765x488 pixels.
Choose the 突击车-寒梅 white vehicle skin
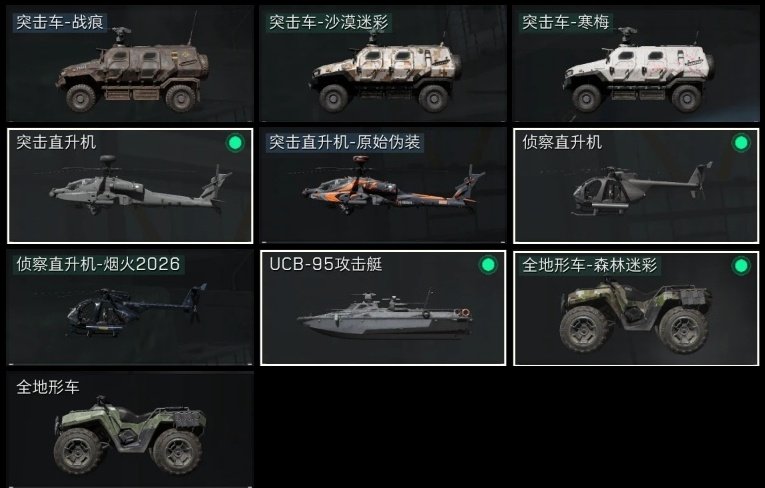coord(636,63)
